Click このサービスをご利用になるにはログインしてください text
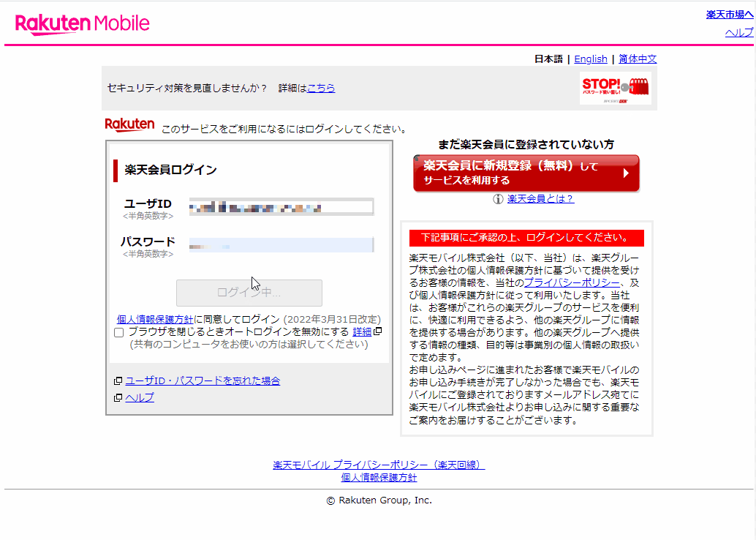The height and width of the screenshot is (540, 756). (x=285, y=130)
